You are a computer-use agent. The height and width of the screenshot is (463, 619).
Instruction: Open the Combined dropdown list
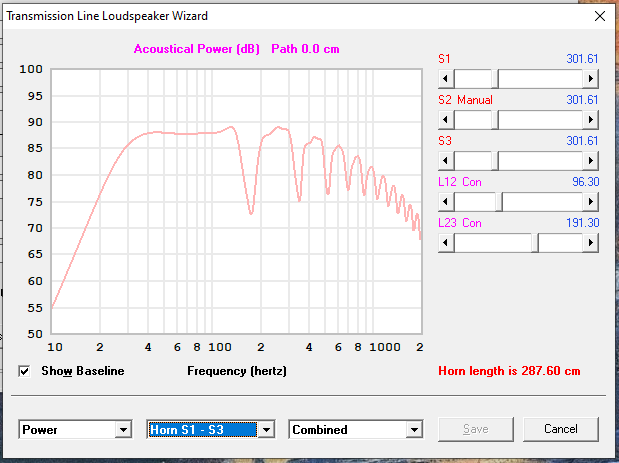414,429
